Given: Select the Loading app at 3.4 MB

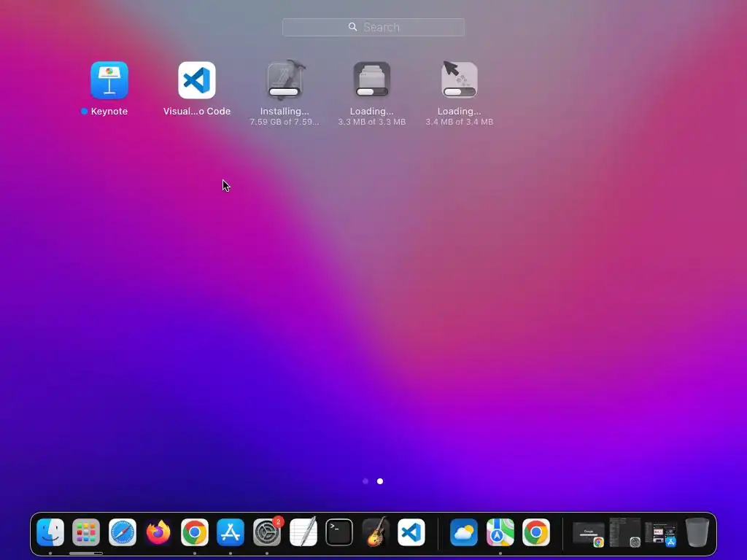Looking at the screenshot, I should click(x=460, y=80).
